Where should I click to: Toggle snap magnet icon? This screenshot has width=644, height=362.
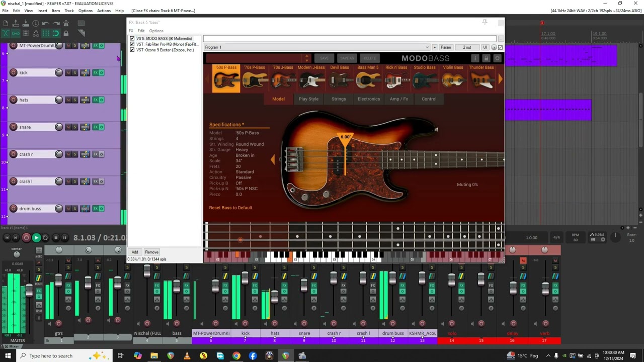point(56,33)
